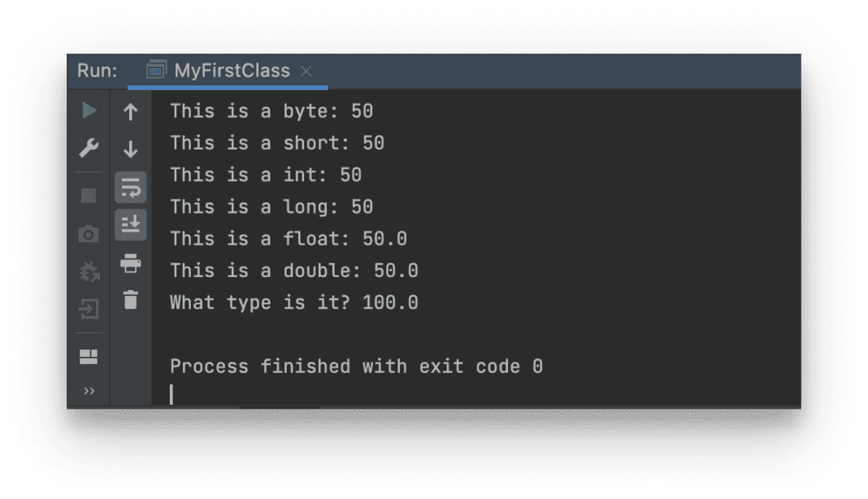
Task: Click the Stop square icon
Action: tap(89, 195)
